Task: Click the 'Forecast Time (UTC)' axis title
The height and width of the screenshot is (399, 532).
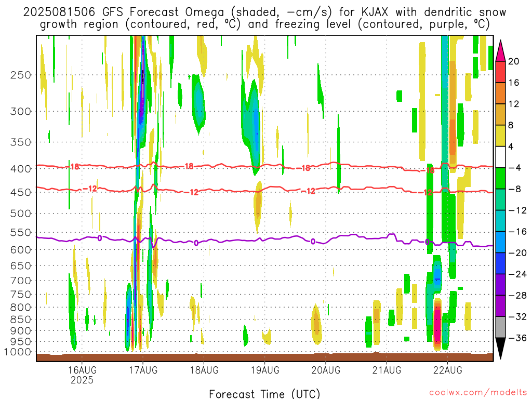Action: coord(264,394)
